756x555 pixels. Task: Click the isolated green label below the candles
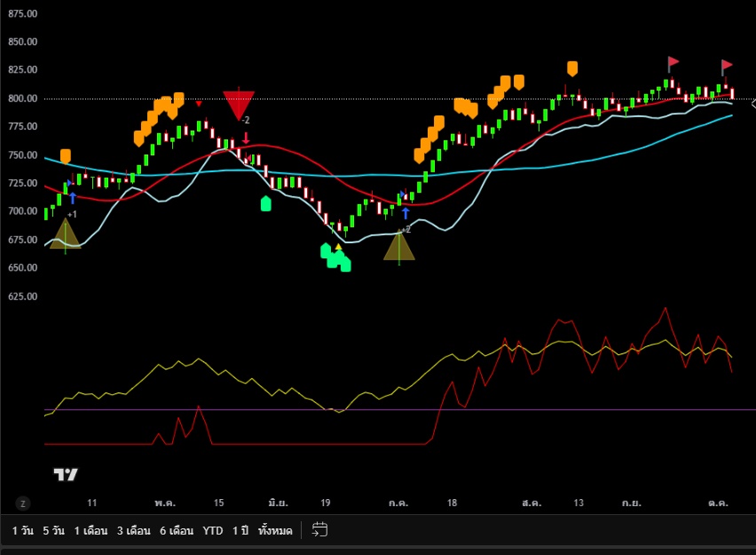coord(265,203)
